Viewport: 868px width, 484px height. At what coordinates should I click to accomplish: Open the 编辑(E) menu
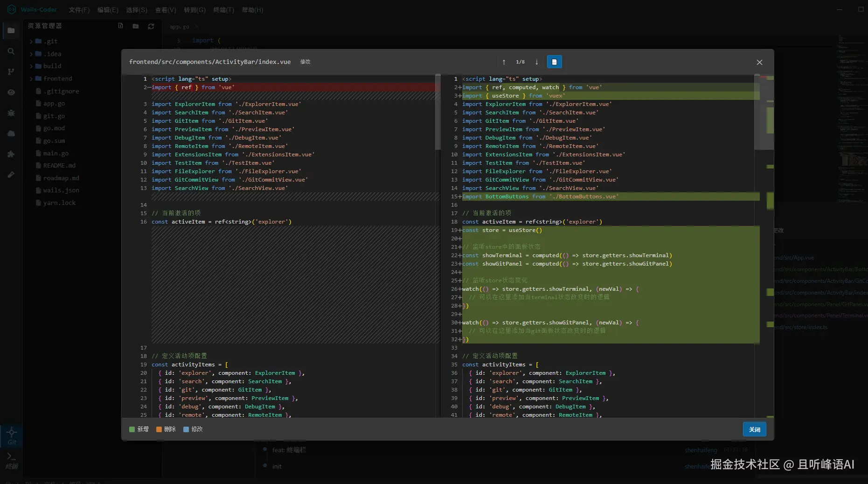[108, 10]
